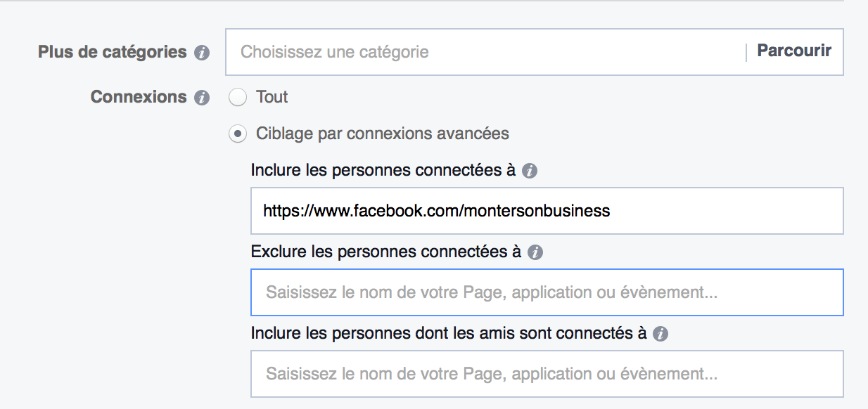The image size is (868, 409).
Task: Open the Connexions info tooltip icon
Action: (202, 98)
